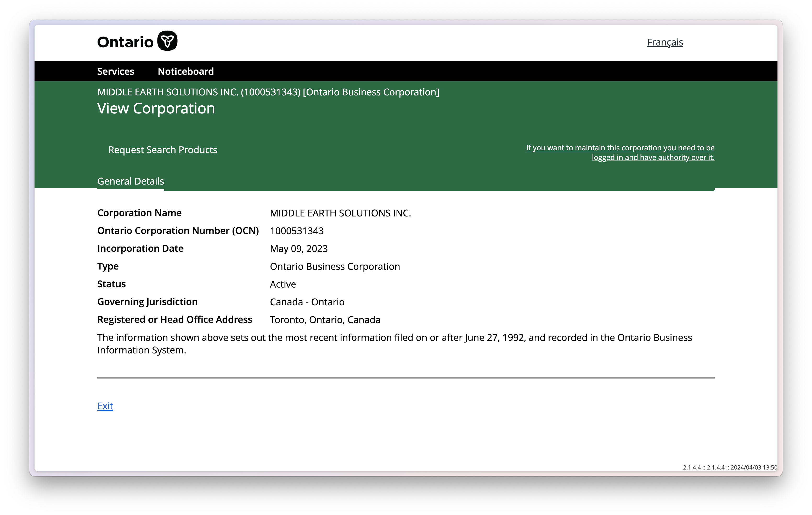Click the header corporation title with OCN
The height and width of the screenshot is (515, 812).
[x=268, y=92]
